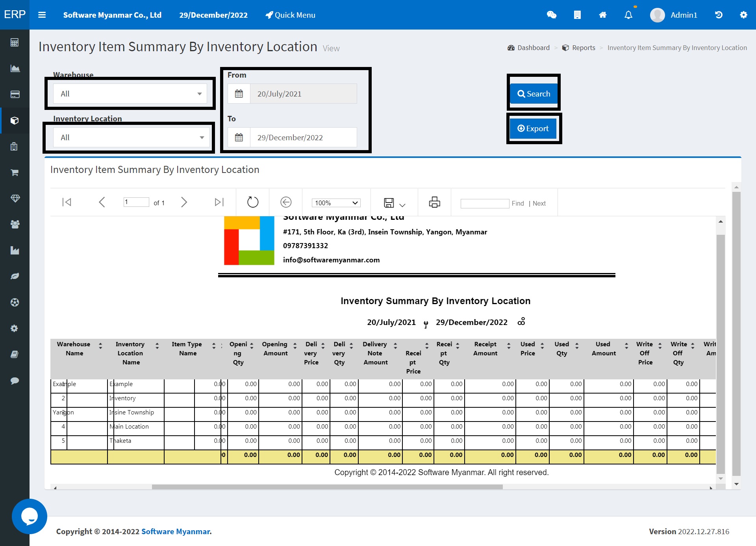Open the Inventory Location dropdown
The height and width of the screenshot is (546, 756).
(132, 137)
